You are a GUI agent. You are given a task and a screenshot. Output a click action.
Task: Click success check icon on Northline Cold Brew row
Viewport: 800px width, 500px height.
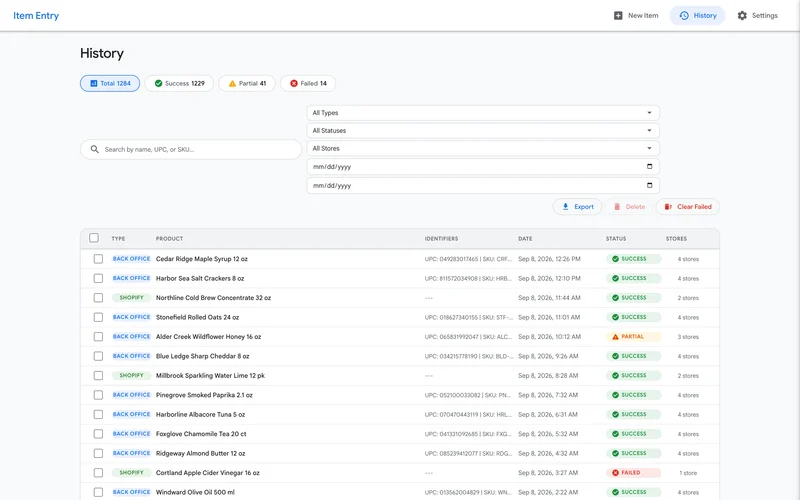click(615, 297)
